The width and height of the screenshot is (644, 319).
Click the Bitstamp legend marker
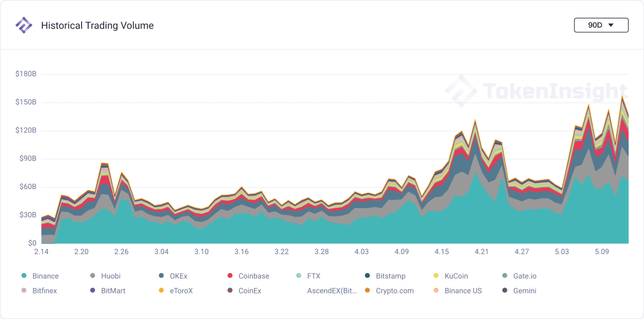tap(367, 276)
